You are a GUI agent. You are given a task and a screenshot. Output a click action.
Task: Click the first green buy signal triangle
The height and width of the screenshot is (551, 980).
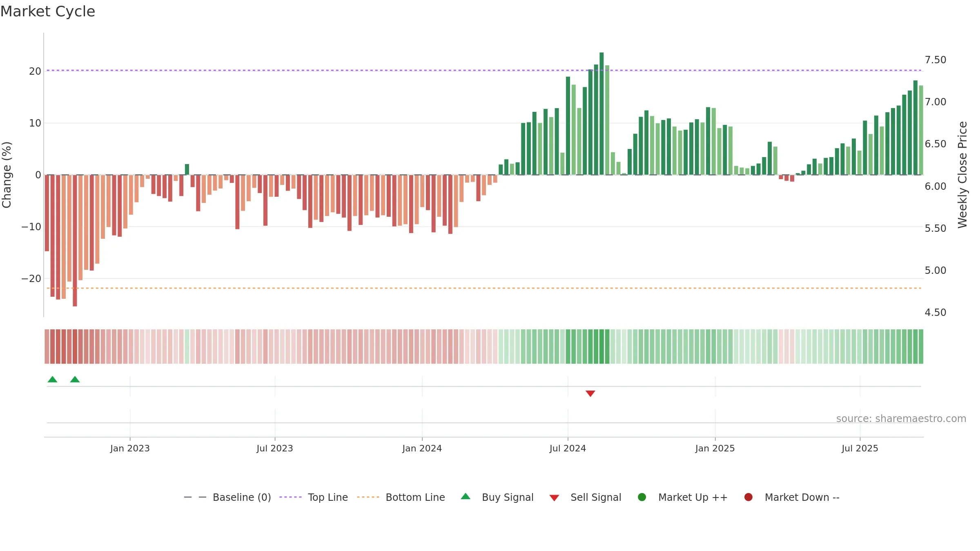pos(52,379)
